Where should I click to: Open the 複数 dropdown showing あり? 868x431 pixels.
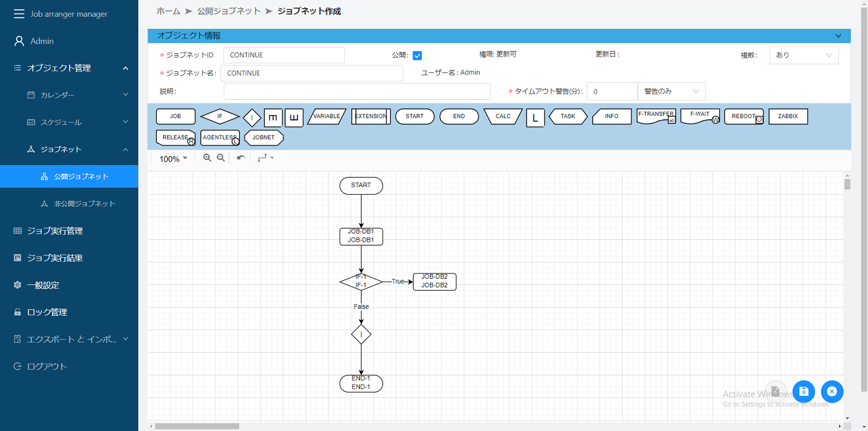(804, 55)
